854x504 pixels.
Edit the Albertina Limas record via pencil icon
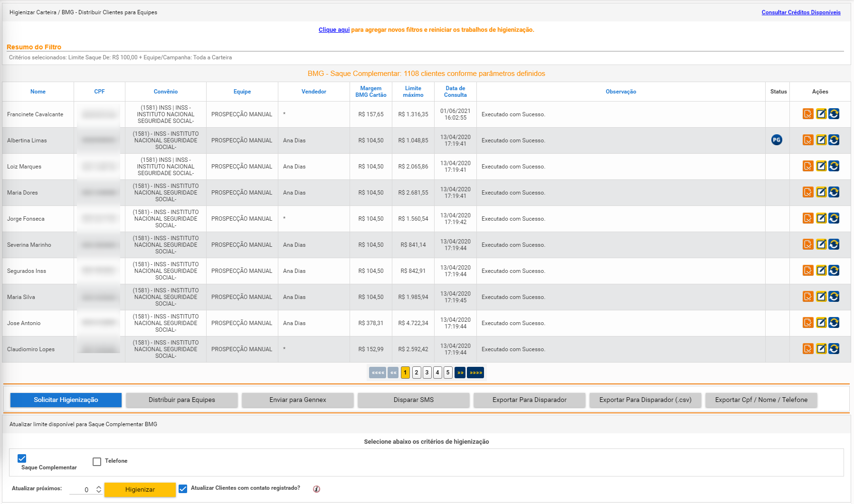(x=821, y=140)
